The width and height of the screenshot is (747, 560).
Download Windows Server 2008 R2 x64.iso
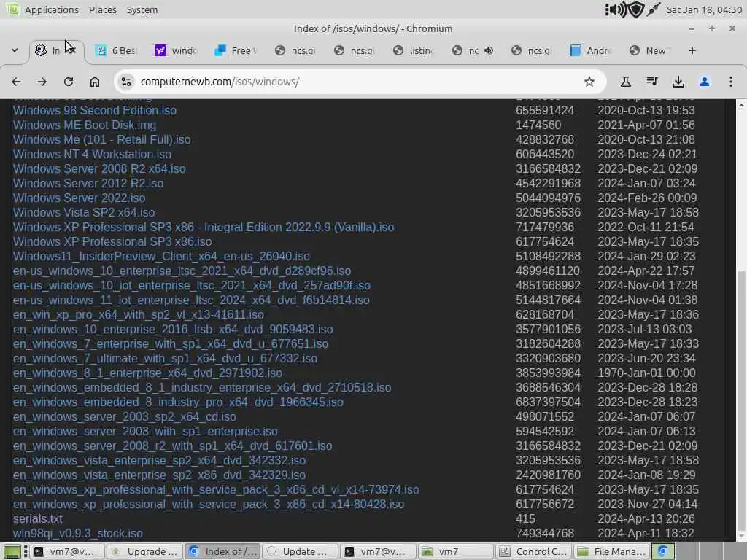pos(99,169)
